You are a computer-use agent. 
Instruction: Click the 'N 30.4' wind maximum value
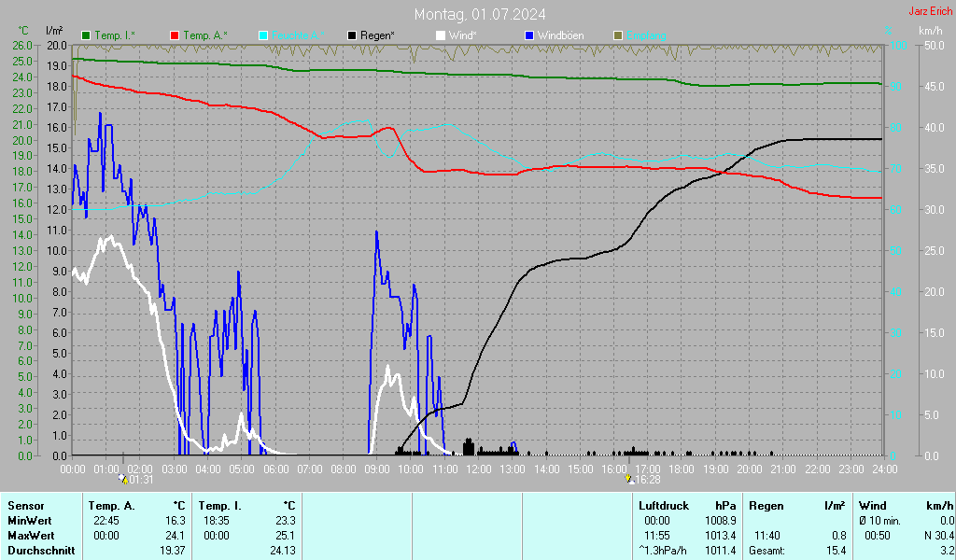939,536
